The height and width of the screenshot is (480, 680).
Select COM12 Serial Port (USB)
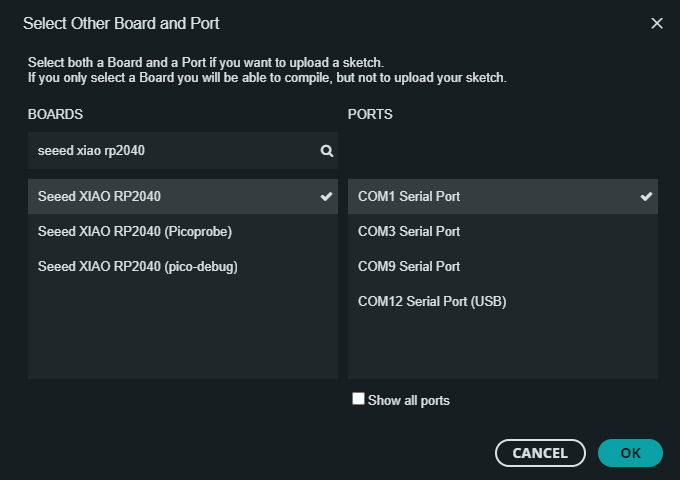pos(503,301)
